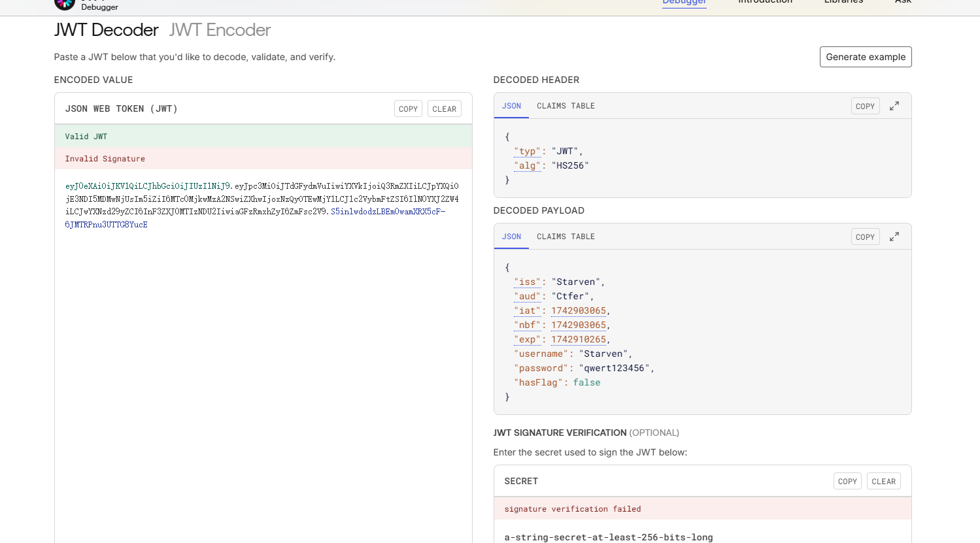Screen dimensions: 980x543
Task: Expand the Decoded Payload panel to fullscreen
Action: pyautogui.click(x=894, y=237)
